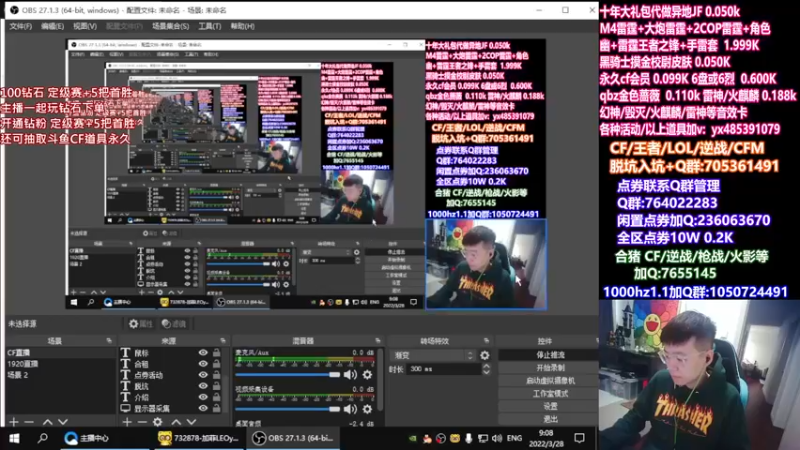
Task: Pop out the 混音器 dock panel
Action: (378, 340)
